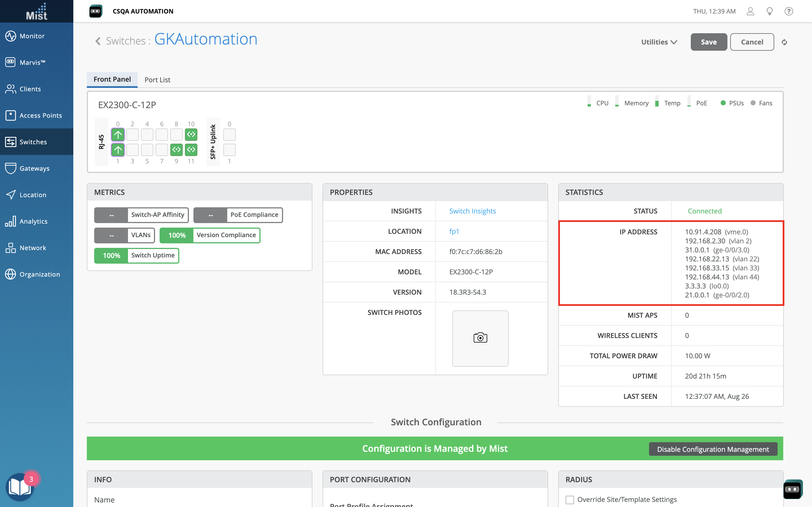
Task: Open the help question mark icon
Action: tap(789, 11)
